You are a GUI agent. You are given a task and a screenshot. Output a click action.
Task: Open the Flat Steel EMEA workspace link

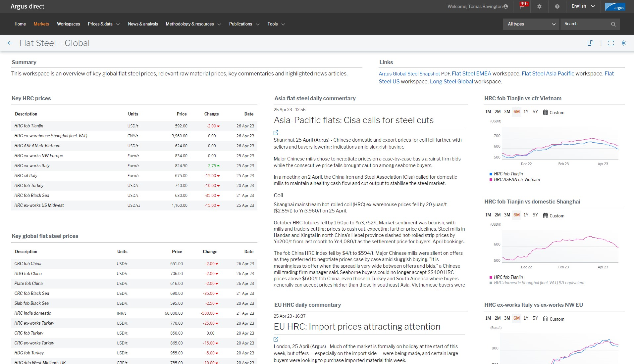click(471, 73)
